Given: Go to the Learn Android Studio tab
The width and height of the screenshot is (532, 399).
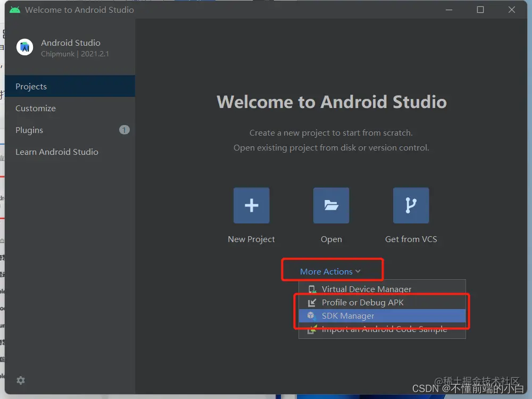Looking at the screenshot, I should pyautogui.click(x=70, y=152).
